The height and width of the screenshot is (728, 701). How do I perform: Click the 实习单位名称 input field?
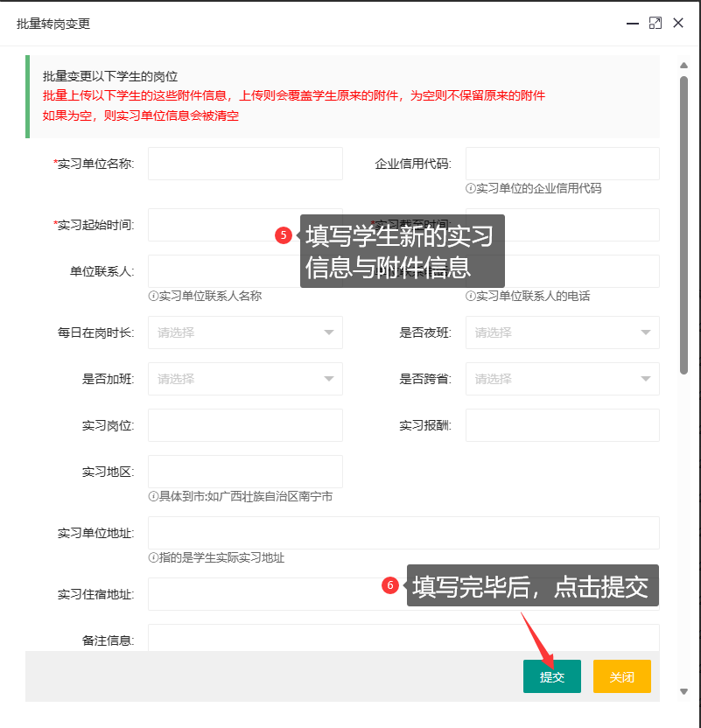click(244, 163)
